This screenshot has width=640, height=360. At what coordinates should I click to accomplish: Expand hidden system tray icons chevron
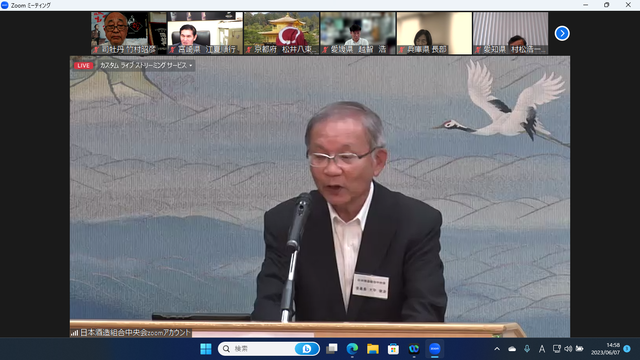click(497, 349)
